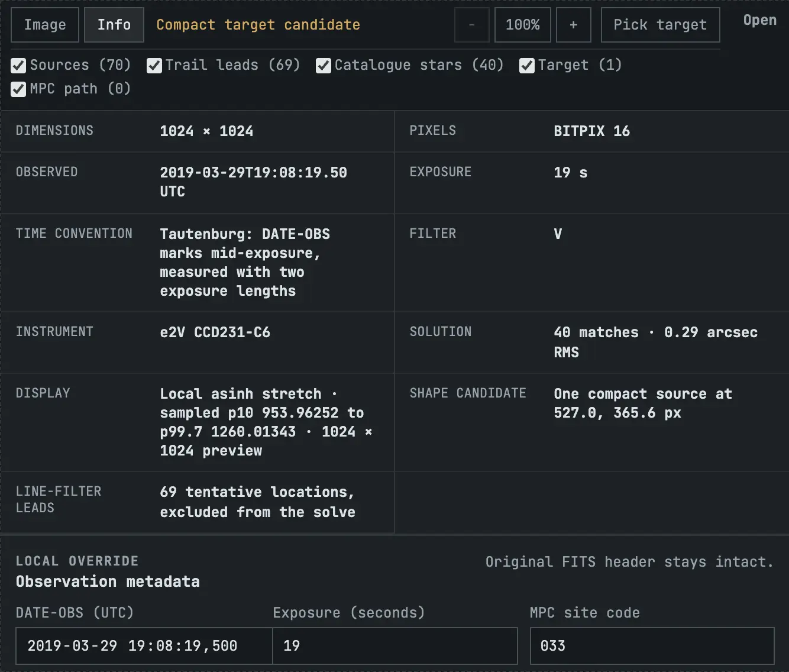Viewport: 789px width, 672px height.
Task: Click the LOCAL OVERRIDE label
Action: (77, 561)
